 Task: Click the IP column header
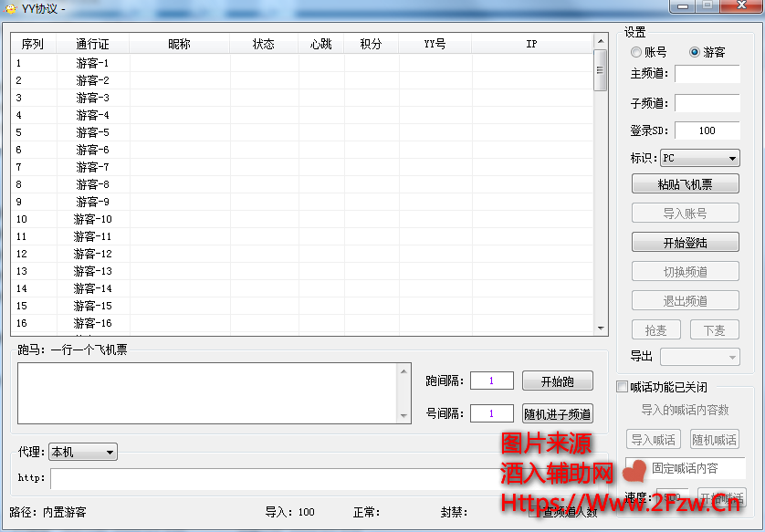coord(532,44)
